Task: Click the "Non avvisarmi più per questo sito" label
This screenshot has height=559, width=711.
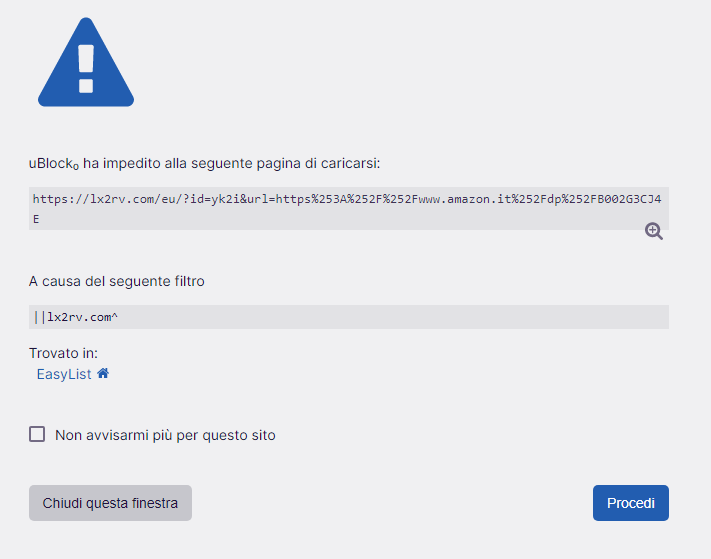Action: pos(165,435)
